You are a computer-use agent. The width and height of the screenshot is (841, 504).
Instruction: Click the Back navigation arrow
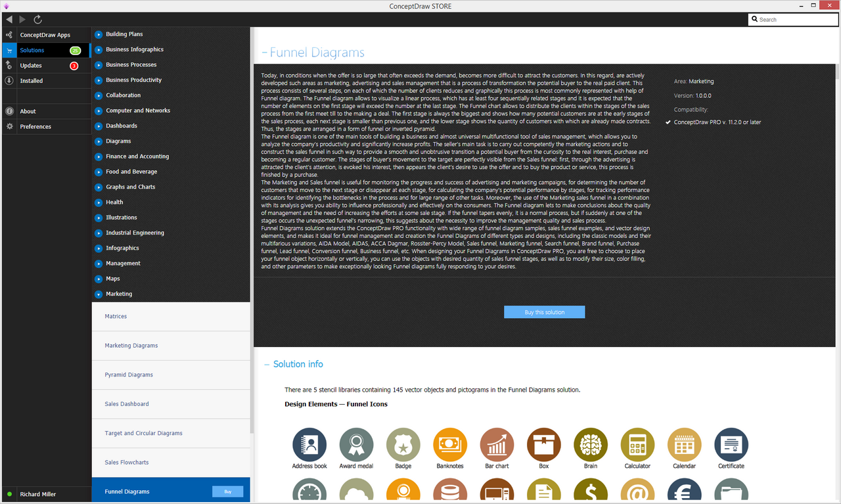pyautogui.click(x=9, y=20)
